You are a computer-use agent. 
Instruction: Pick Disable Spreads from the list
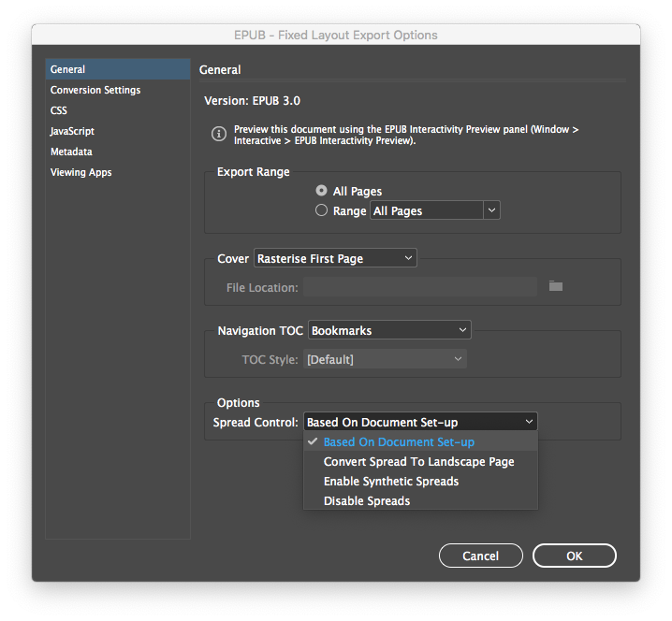coord(367,501)
